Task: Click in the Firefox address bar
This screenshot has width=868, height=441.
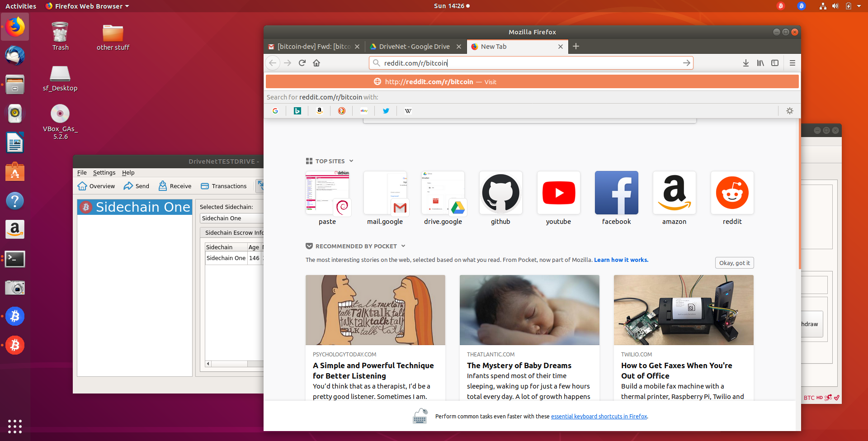Action: [531, 63]
